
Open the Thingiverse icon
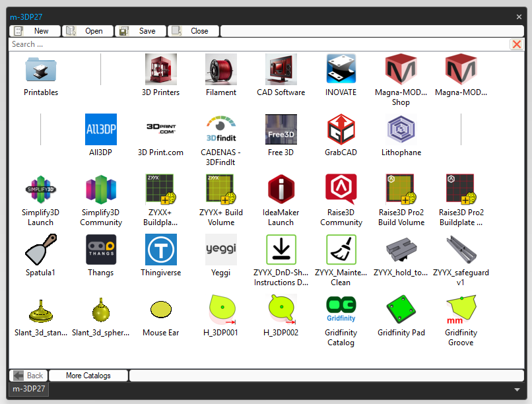[x=161, y=250]
